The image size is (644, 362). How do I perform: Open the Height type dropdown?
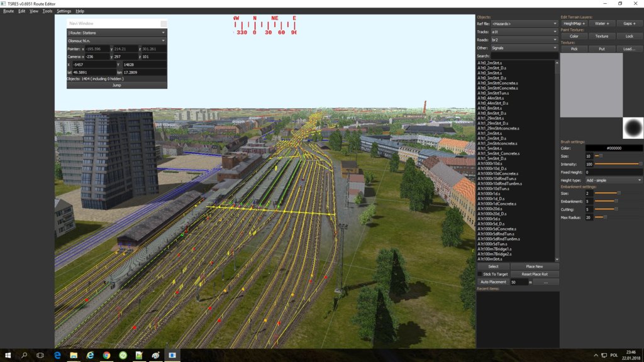click(x=614, y=180)
